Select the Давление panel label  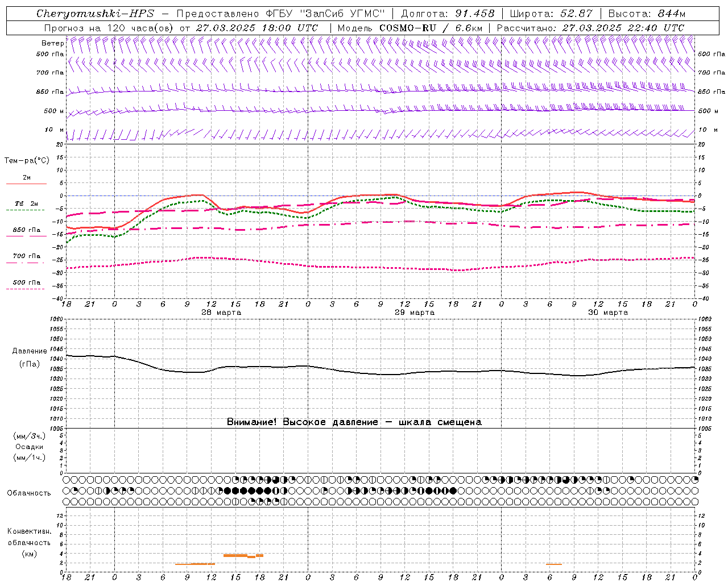point(30,351)
